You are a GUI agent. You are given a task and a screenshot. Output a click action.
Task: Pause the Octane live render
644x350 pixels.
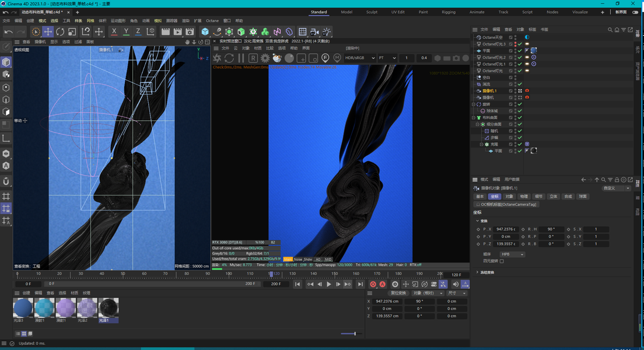[x=241, y=58]
